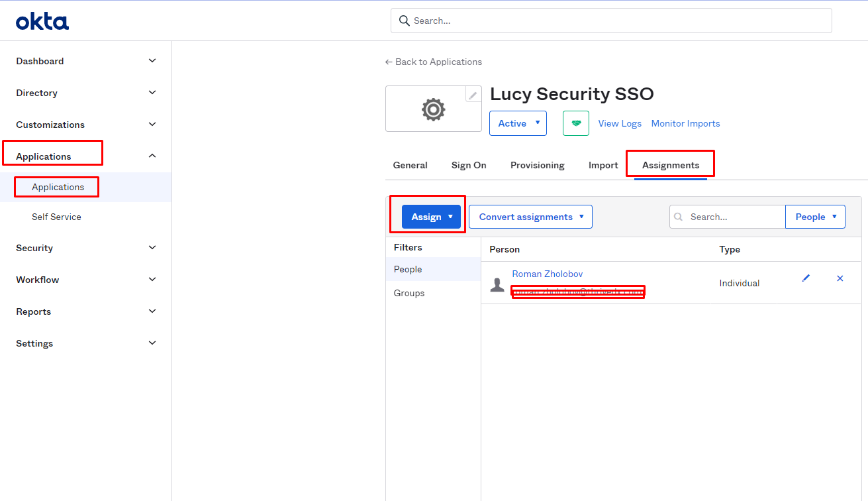
Task: Click Security in the sidebar
Action: pyautogui.click(x=34, y=248)
